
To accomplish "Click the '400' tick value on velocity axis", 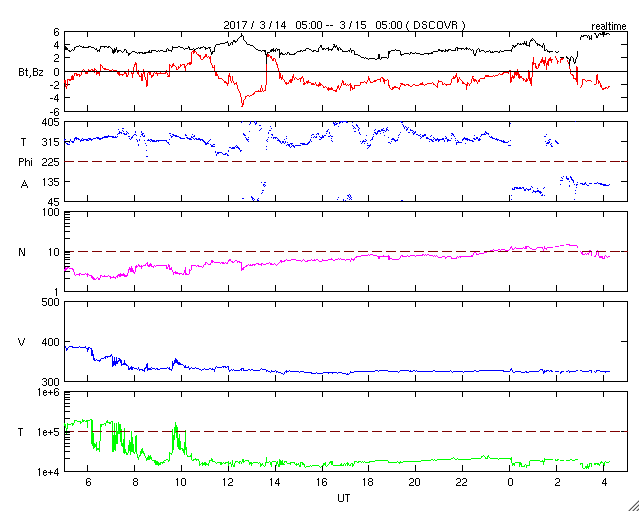I will pos(51,342).
